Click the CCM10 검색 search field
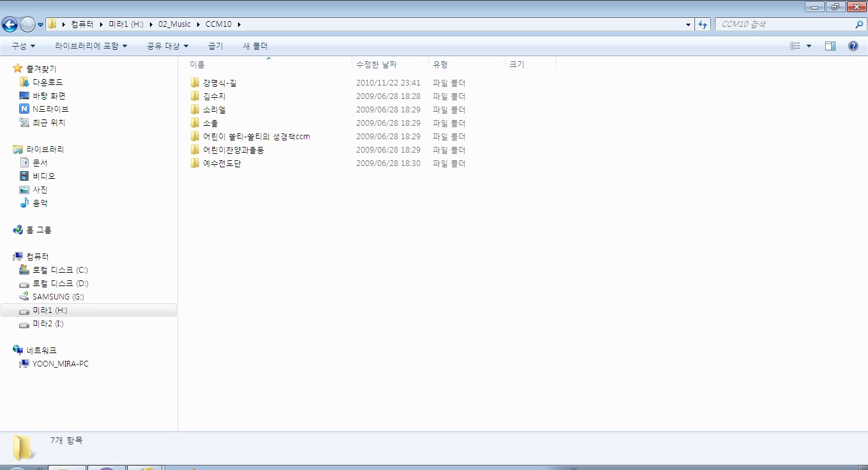Image resolution: width=868 pixels, height=470 pixels. coord(785,24)
